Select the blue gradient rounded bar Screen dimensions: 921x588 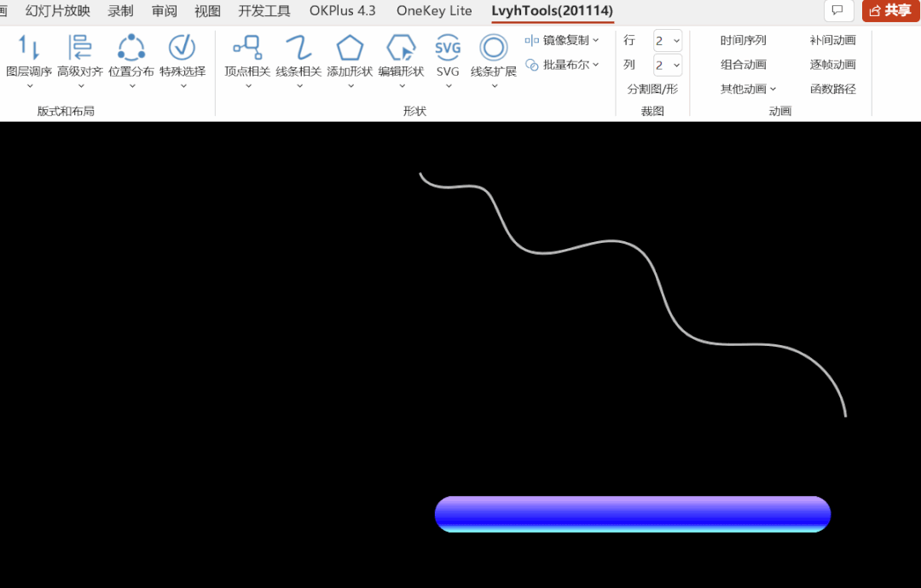633,514
